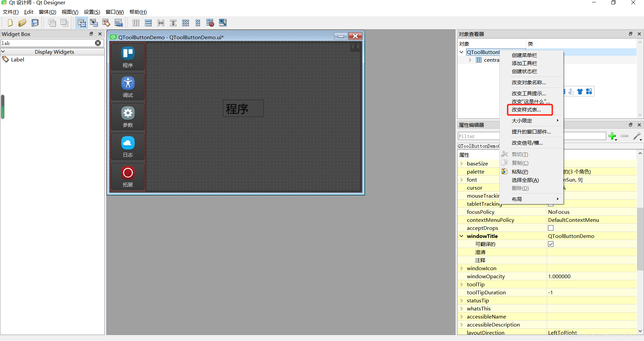Viewport: 644px width, 341px height.
Task: Apply vertical splitter layout icon
Action: tap(173, 23)
